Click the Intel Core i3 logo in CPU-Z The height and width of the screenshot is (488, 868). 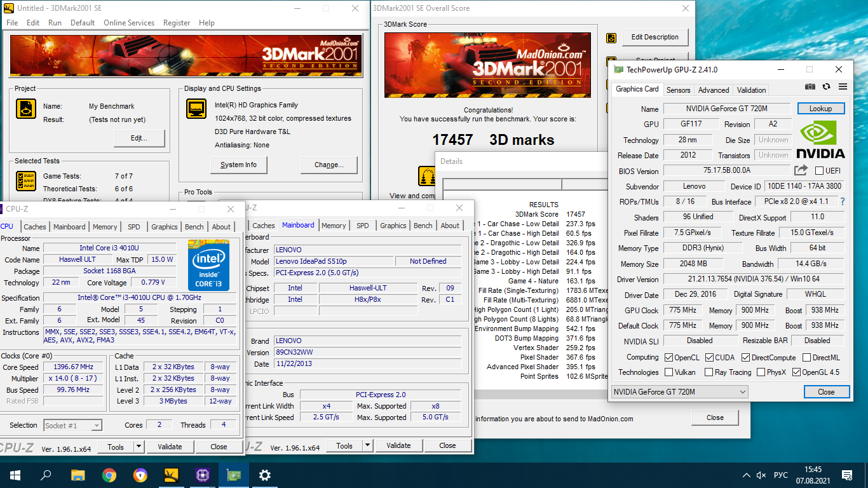[x=209, y=266]
